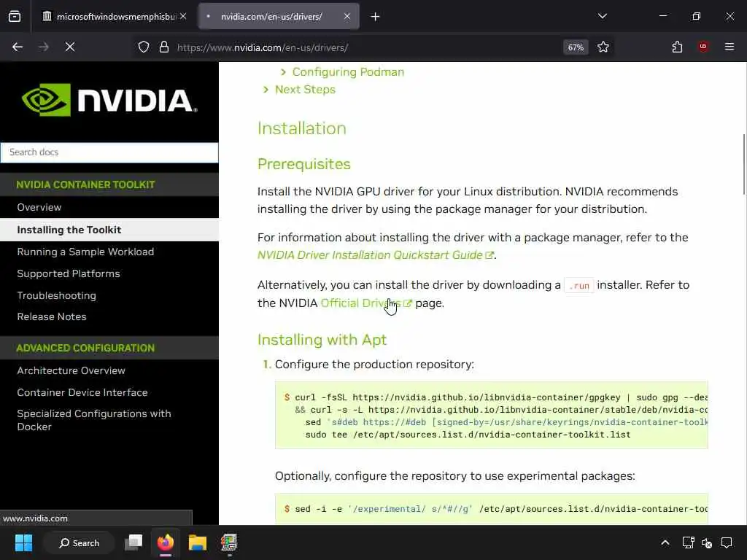Viewport: 747px width, 560px height.
Task: Click the NVIDIA logo in sidebar
Action: coord(109,100)
